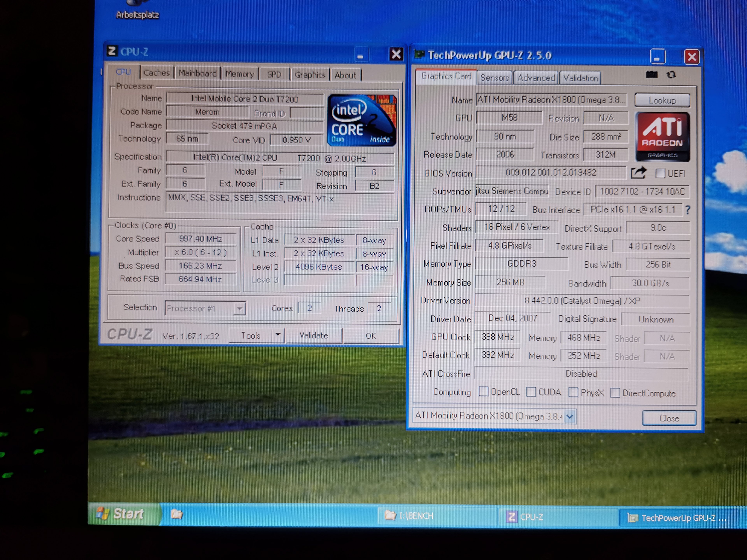Click the Level 2 cache value 4096 KBytes

click(319, 267)
